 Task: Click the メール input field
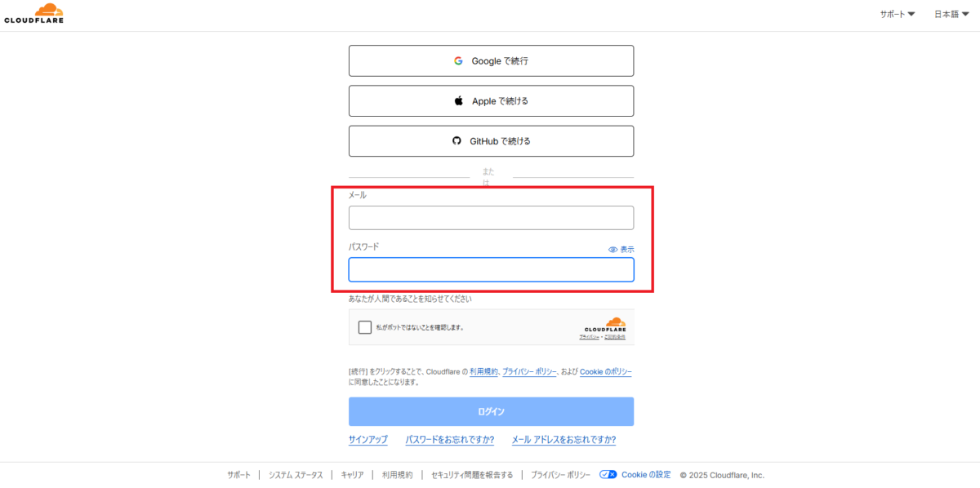tap(491, 218)
